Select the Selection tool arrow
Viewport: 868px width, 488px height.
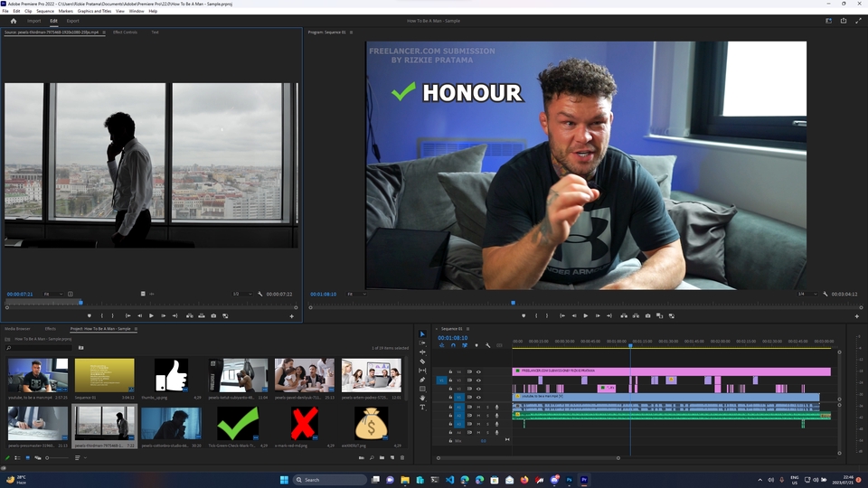(x=422, y=334)
